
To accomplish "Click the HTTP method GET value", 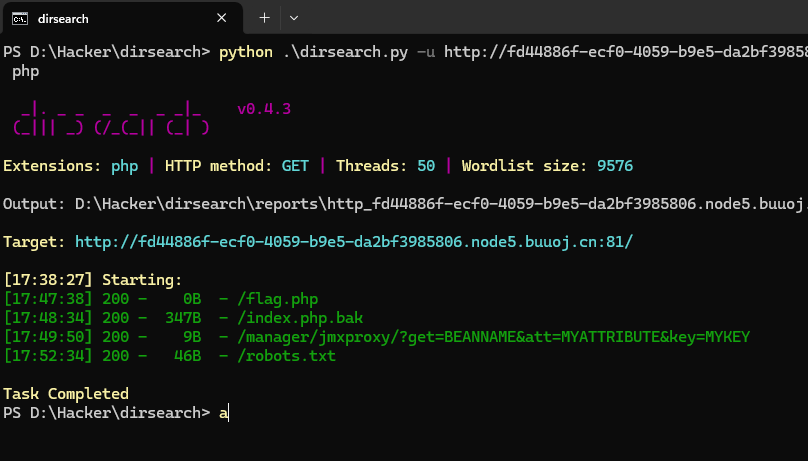I will click(x=294, y=166).
